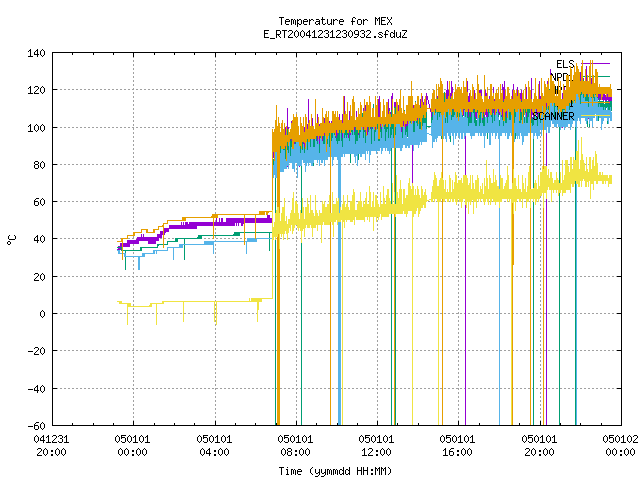Click the '140' y-axis tick label
The height and width of the screenshot is (480, 640).
pos(36,53)
